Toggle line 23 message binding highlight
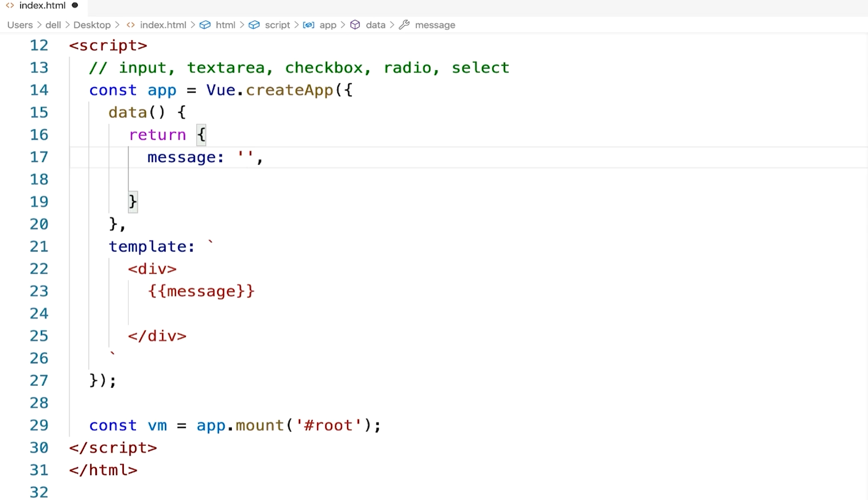 [x=201, y=290]
